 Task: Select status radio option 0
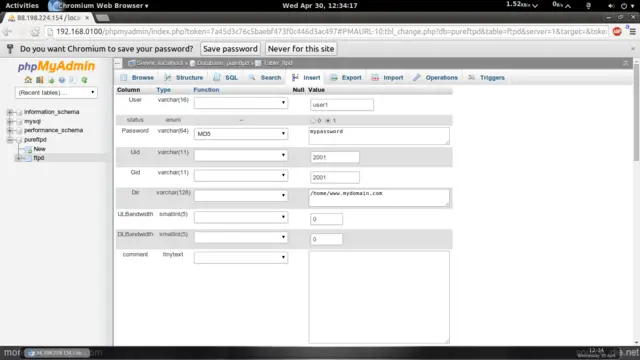[313, 120]
